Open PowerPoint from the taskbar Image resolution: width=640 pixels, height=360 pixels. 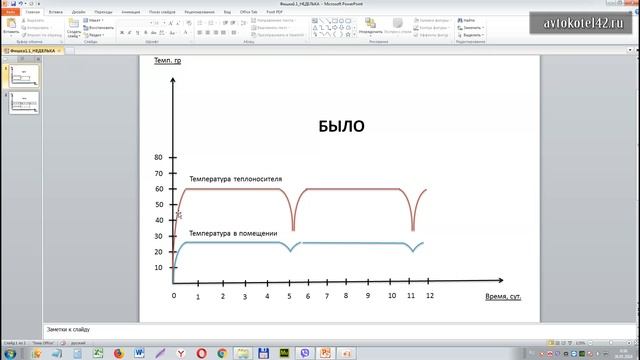coord(325,353)
